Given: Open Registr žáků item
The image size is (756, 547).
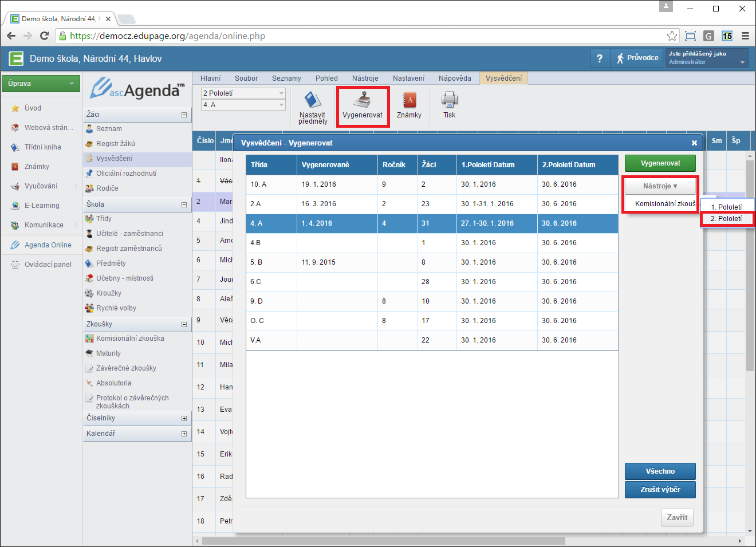Looking at the screenshot, I should [x=116, y=144].
